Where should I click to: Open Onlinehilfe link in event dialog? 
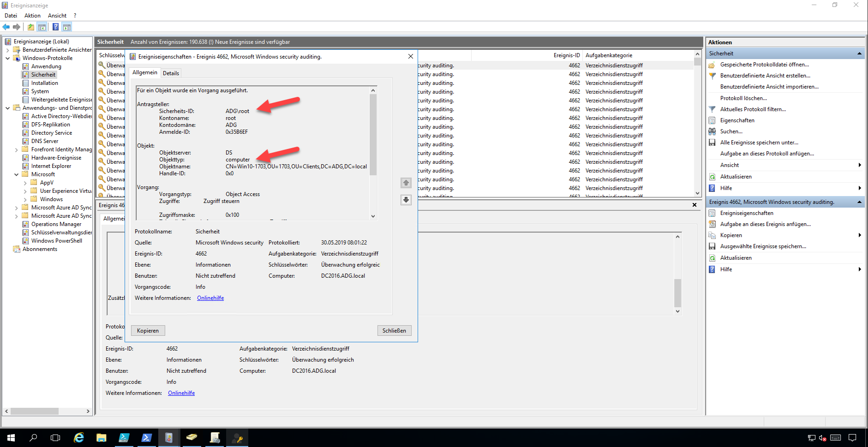click(x=210, y=298)
